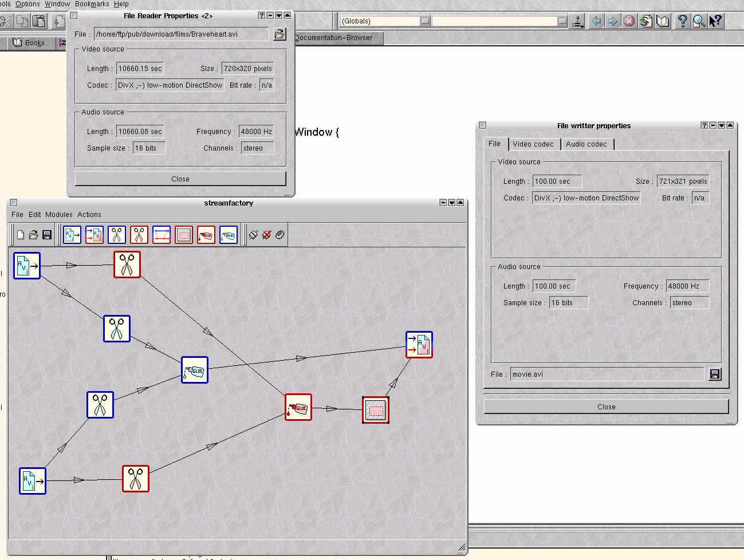
Task: Select the red glue module tool in toolbar
Action: 206,235
